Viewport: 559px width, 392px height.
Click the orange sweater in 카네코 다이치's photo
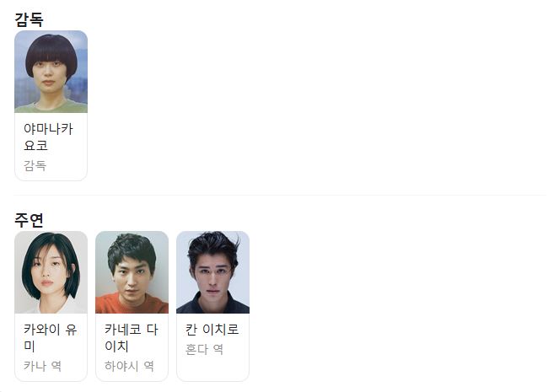(x=132, y=304)
